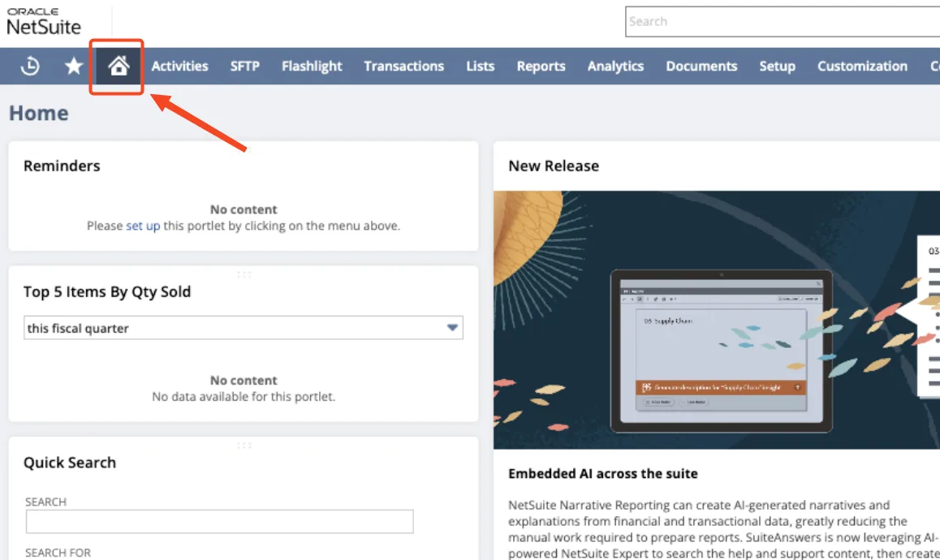Click the global Search field
The height and width of the screenshot is (560, 940).
pos(783,22)
